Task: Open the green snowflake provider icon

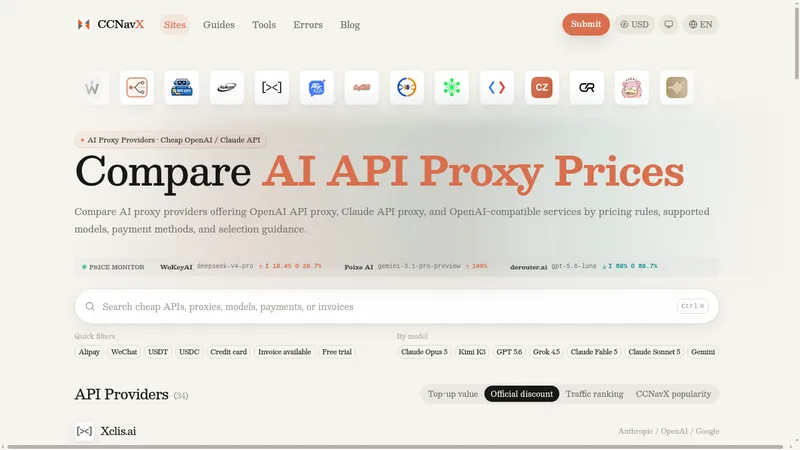Action: 452,88
